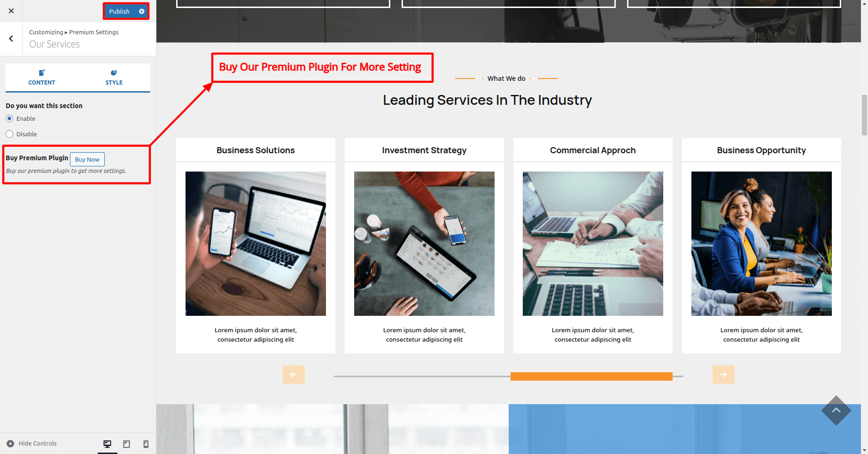Screen dimensions: 868x454
Task: Click the previous slide arrow
Action: coord(294,375)
